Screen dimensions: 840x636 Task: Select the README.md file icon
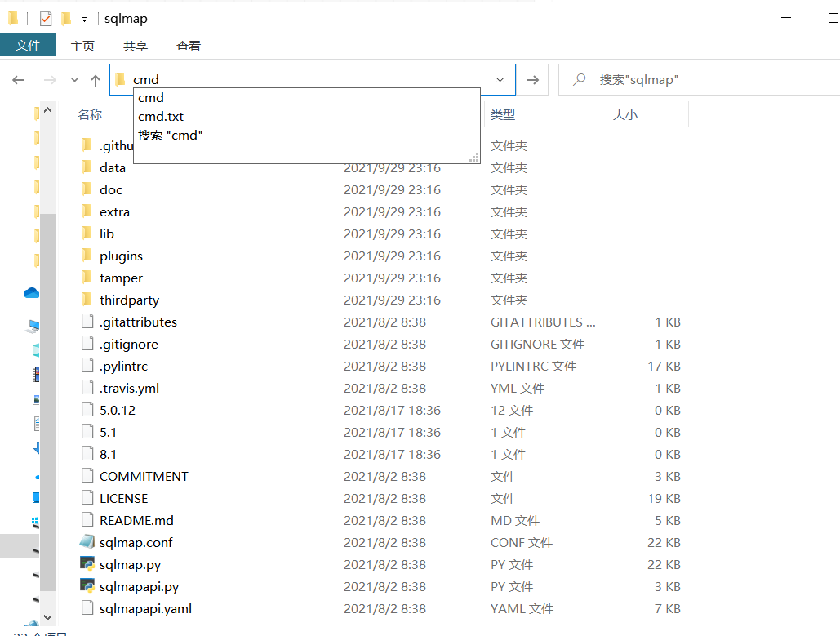(x=87, y=519)
